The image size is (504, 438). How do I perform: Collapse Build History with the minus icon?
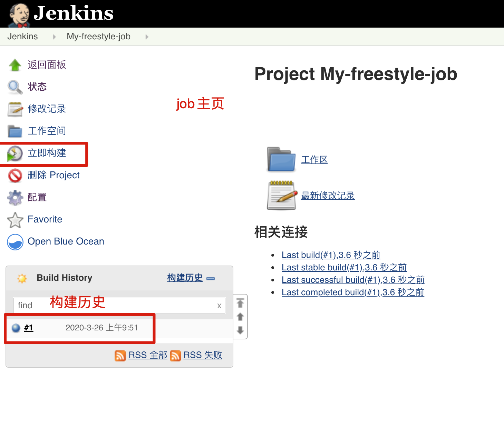[x=211, y=278]
